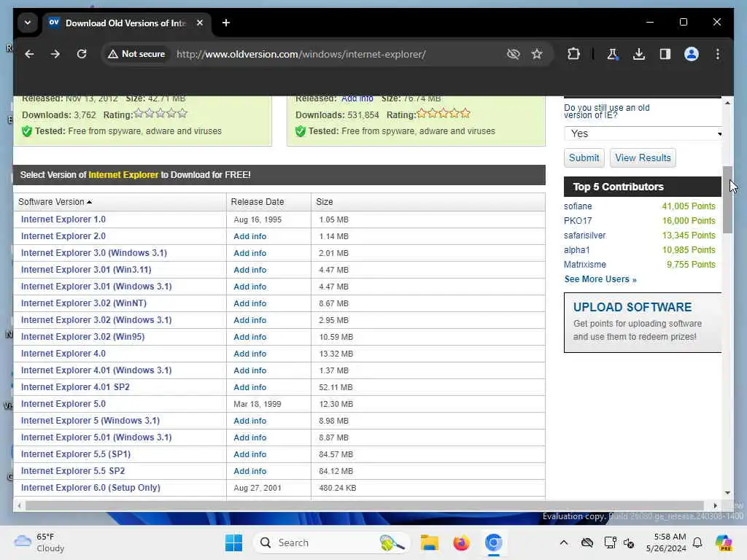Click the Release Date column header

(258, 202)
